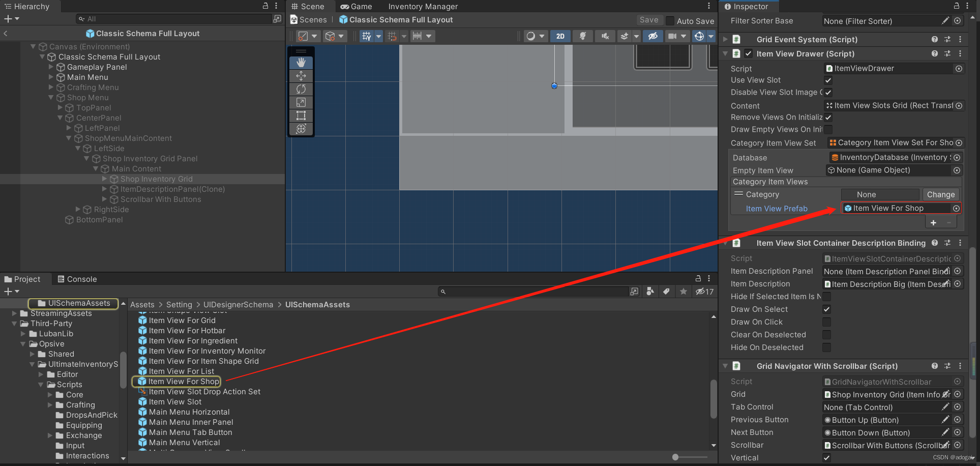Select the Scene tab
980x466 pixels.
(x=308, y=6)
